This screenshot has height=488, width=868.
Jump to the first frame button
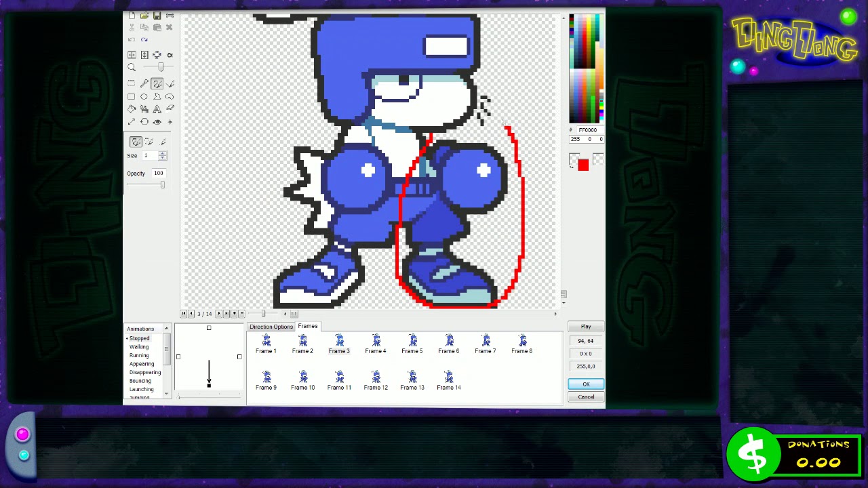click(183, 313)
